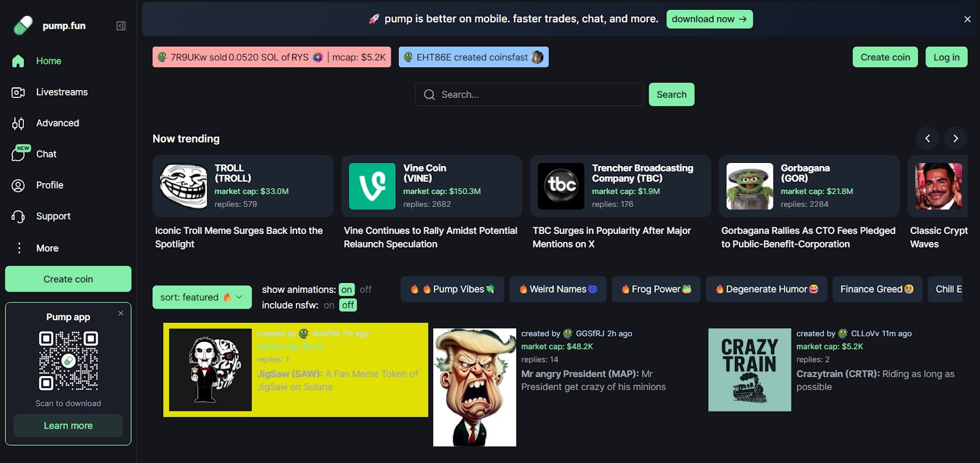
Task: Turn show animations off
Action: coord(366,290)
